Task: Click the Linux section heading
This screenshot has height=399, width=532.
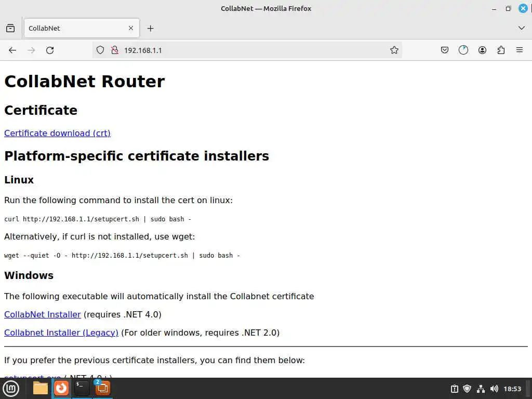Action: [19, 180]
